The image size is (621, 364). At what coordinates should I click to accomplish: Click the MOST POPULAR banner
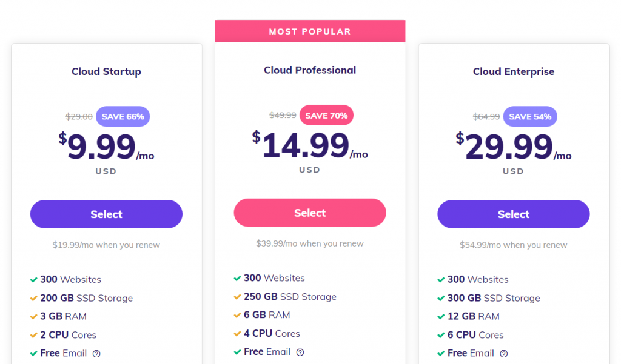click(310, 31)
